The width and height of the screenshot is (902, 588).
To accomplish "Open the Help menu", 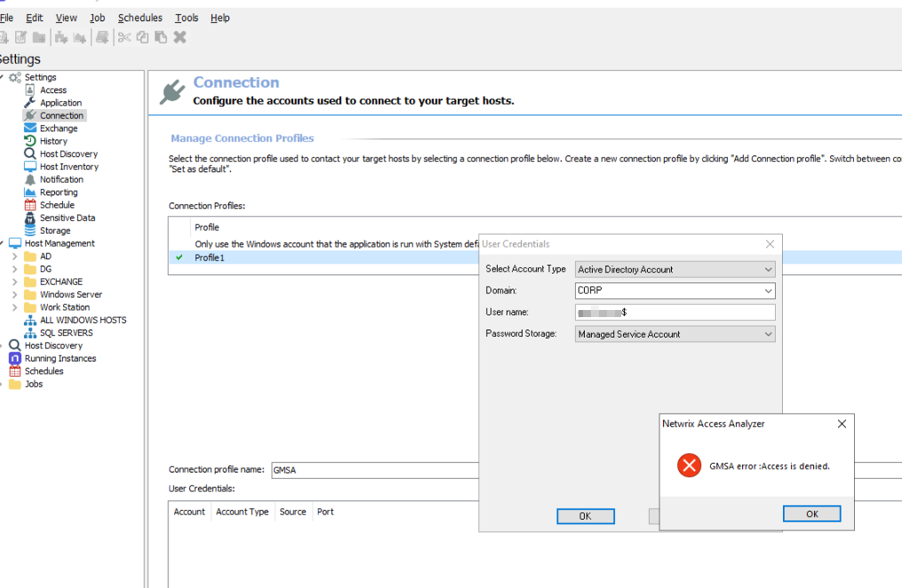I will pyautogui.click(x=220, y=18).
